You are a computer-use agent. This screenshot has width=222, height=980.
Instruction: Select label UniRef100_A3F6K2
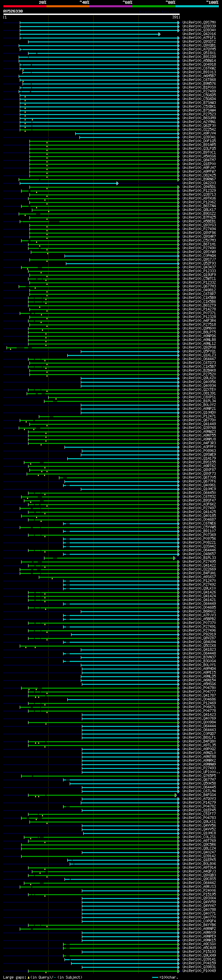coord(199,504)
